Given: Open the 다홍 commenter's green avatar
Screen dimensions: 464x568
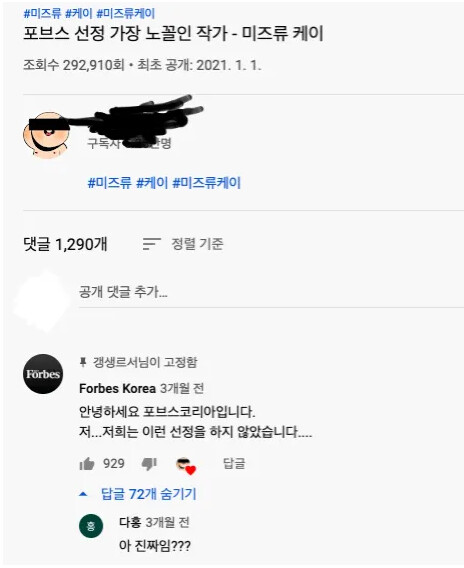Looking at the screenshot, I should coord(91,526).
